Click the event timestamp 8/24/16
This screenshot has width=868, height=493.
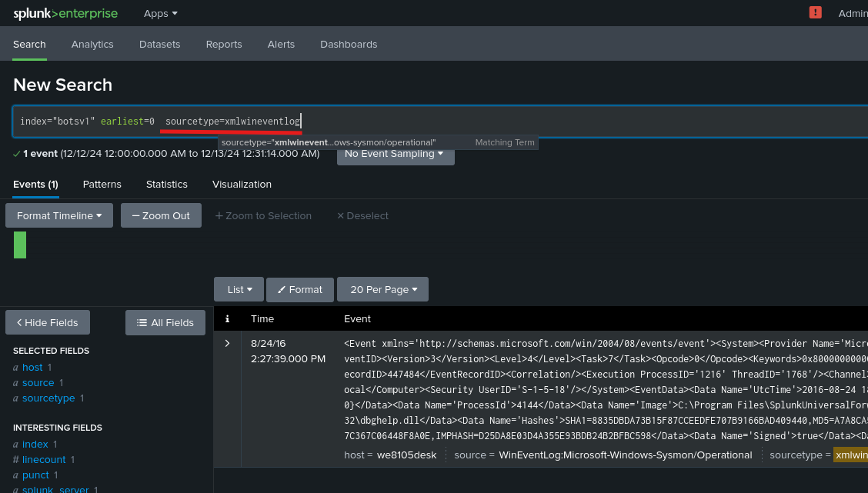(269, 344)
